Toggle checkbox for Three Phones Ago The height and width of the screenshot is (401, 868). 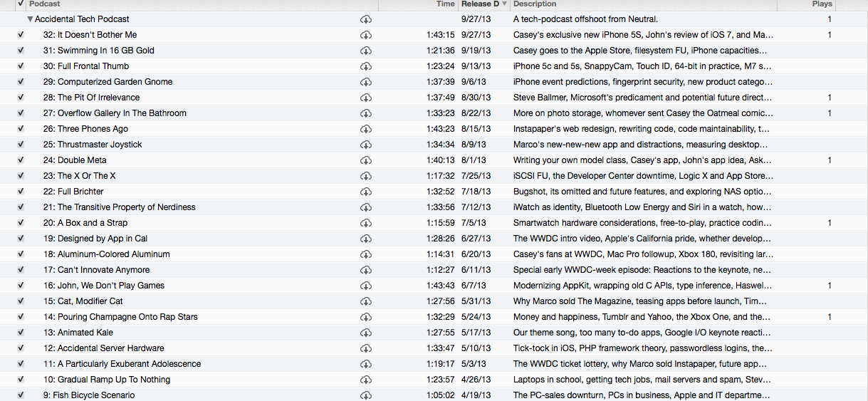point(21,129)
